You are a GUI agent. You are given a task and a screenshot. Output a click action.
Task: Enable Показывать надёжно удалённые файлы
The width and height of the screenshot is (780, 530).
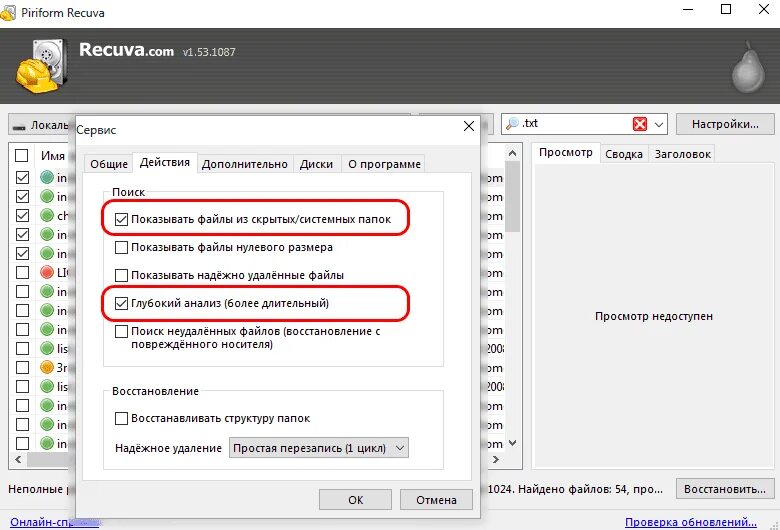121,275
